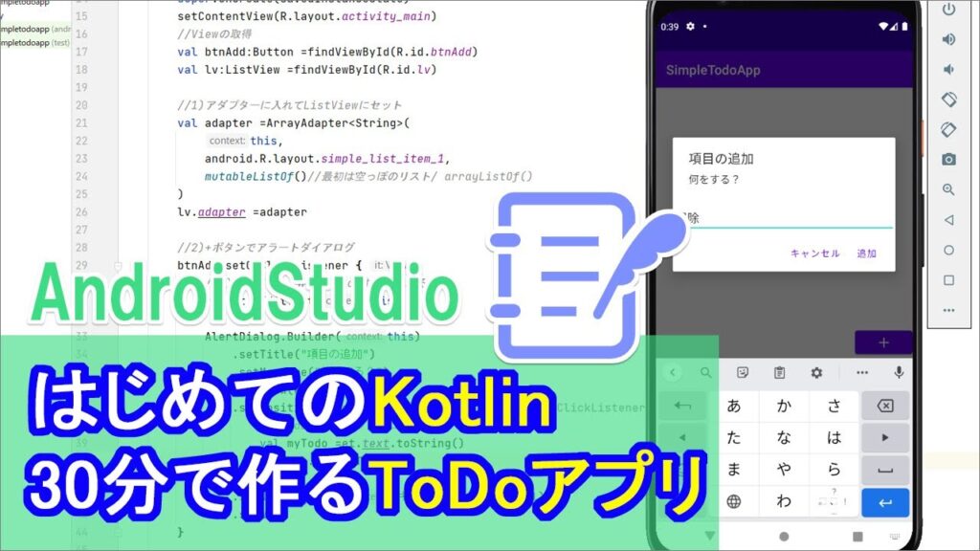The width and height of the screenshot is (980, 551).
Task: Tap the さ key
Action: tap(835, 406)
